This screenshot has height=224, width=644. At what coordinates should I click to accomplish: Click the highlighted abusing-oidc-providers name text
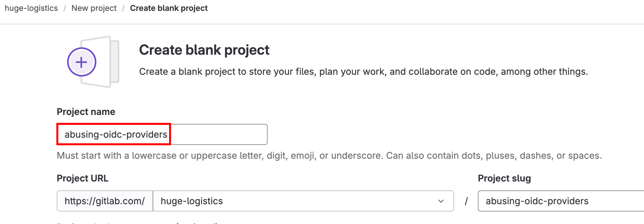tap(116, 134)
